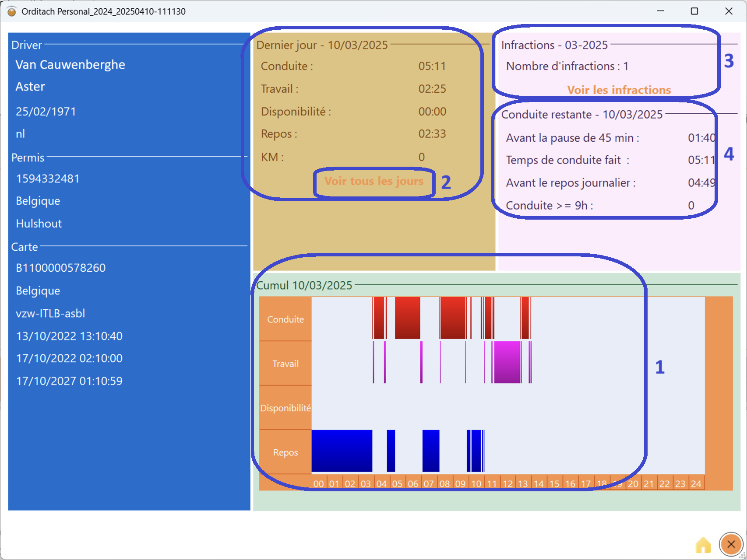Click the large red driving block after 05h
747x560 pixels.
[x=407, y=318]
